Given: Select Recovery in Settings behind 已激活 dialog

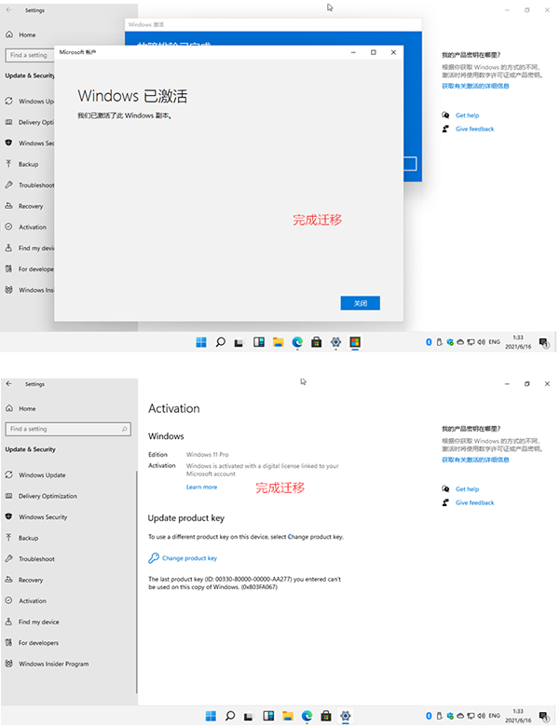Looking at the screenshot, I should click(x=31, y=206).
